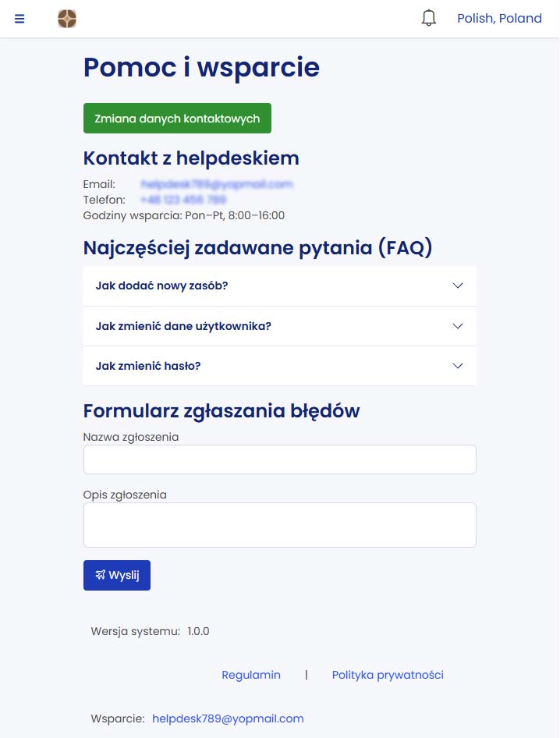Click the blurred helpdesk phone number

[x=183, y=200]
